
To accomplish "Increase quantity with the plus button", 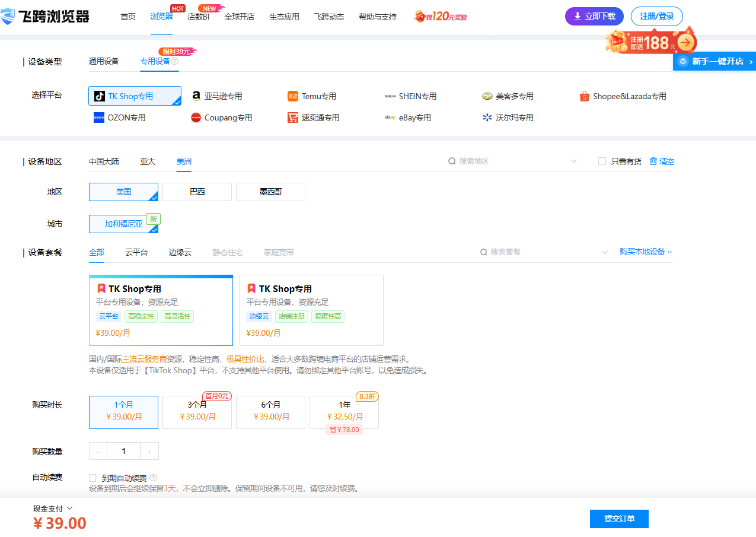I will click(149, 451).
